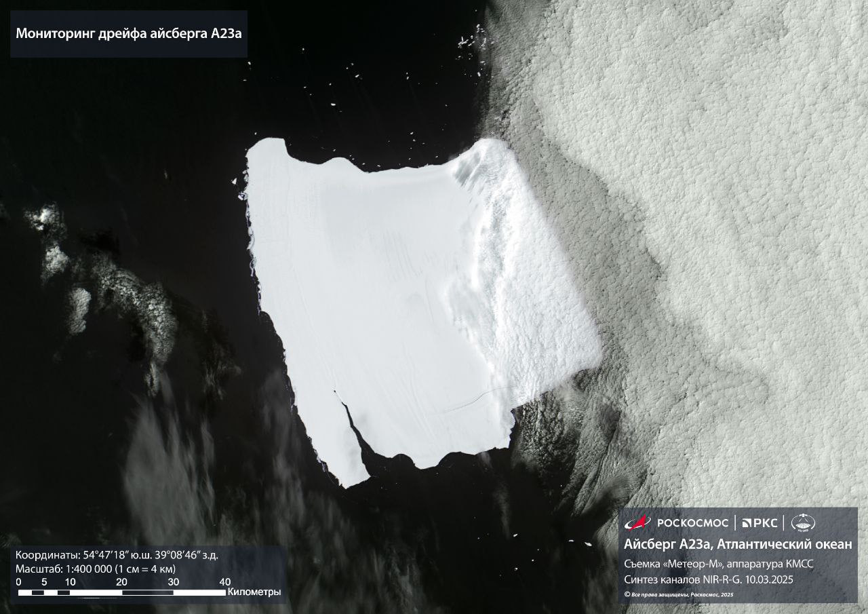This screenshot has height=614, width=868.
Task: Click the Масштаб 1:400 000 scale text
Action: click(x=96, y=569)
